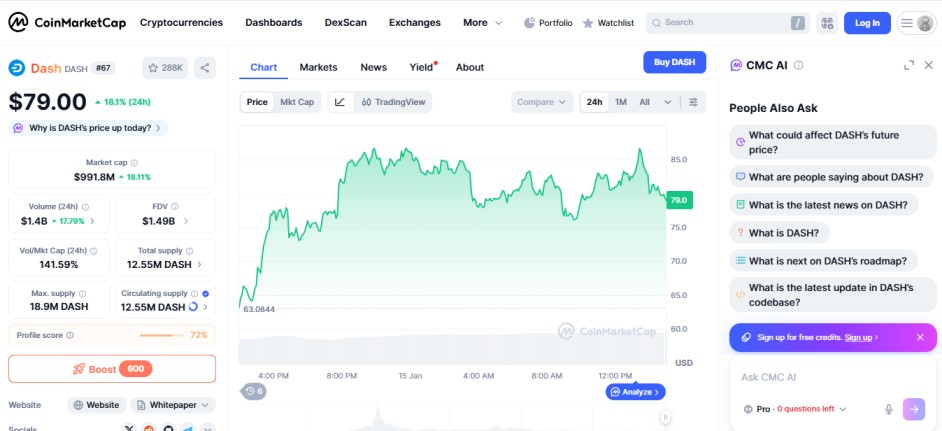
Task: Click the share icon next to 288K
Action: point(205,68)
